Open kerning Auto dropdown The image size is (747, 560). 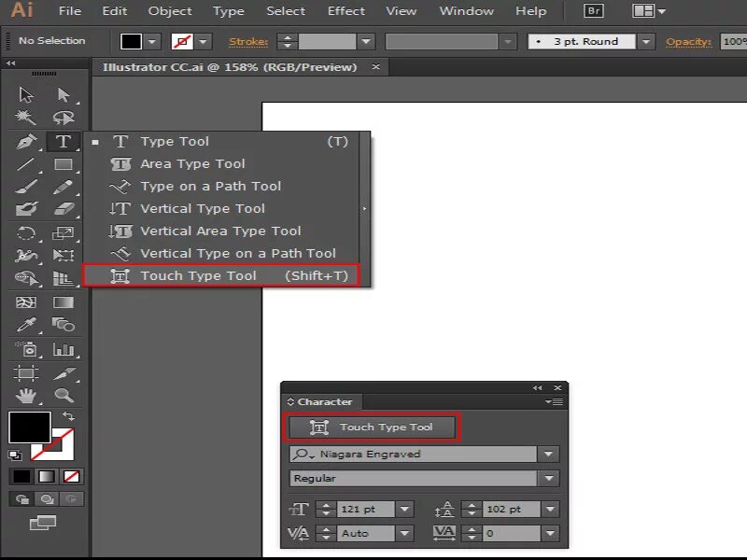click(404, 533)
